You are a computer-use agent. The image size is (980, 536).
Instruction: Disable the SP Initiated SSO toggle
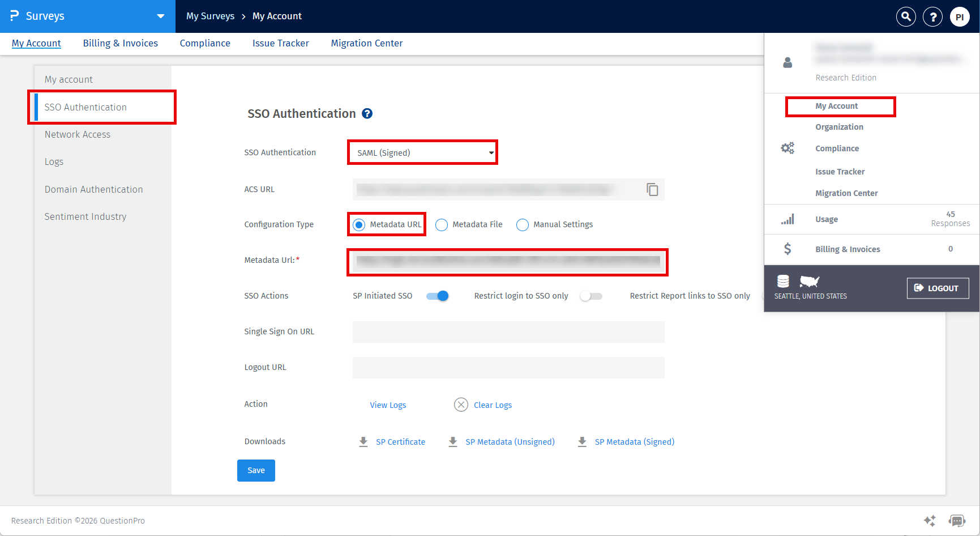(438, 296)
